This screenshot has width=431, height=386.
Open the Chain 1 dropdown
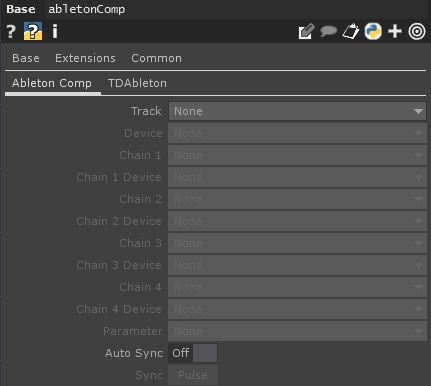pyautogui.click(x=297, y=155)
